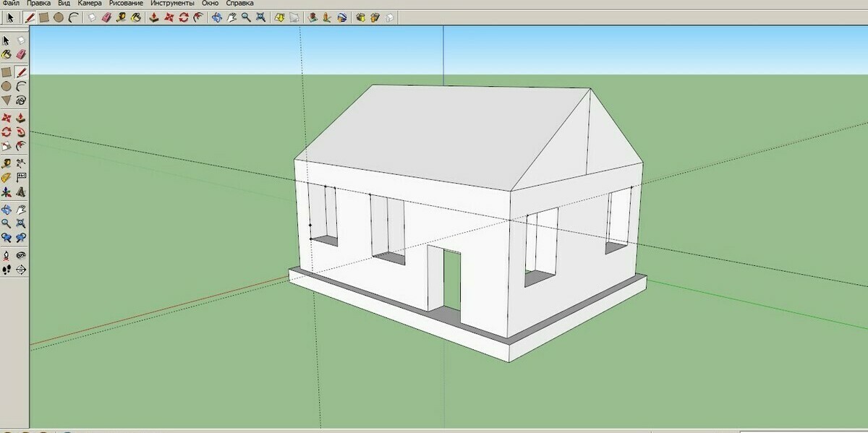Select the 3D Text tool
The image size is (868, 433).
pos(21,192)
